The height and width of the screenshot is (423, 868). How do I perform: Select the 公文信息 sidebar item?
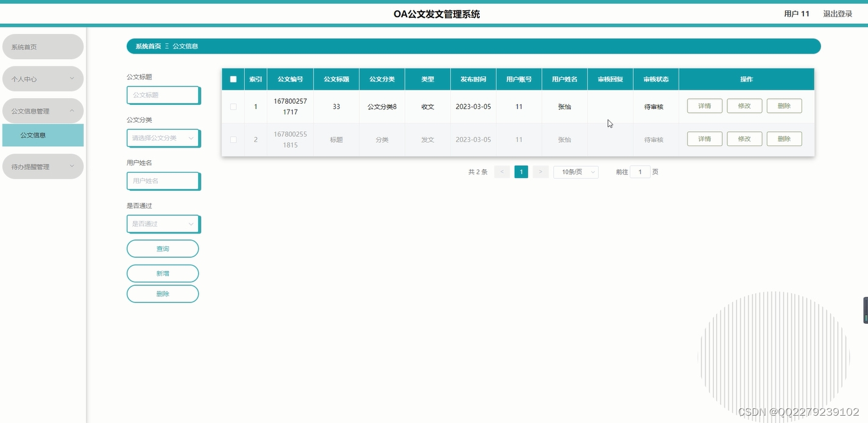point(43,135)
